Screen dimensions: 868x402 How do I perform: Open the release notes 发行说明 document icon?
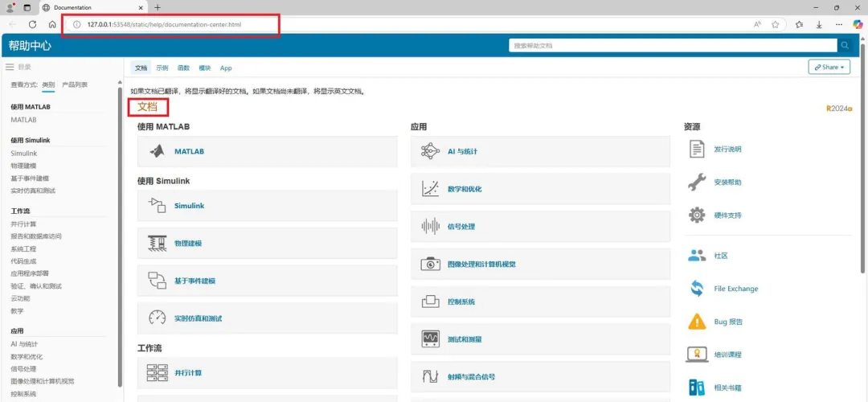tap(697, 149)
